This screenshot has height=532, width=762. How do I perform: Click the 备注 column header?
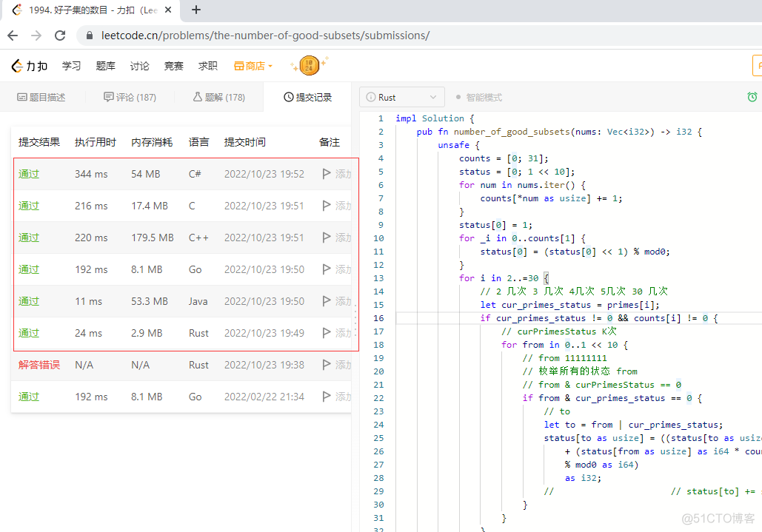(x=329, y=142)
